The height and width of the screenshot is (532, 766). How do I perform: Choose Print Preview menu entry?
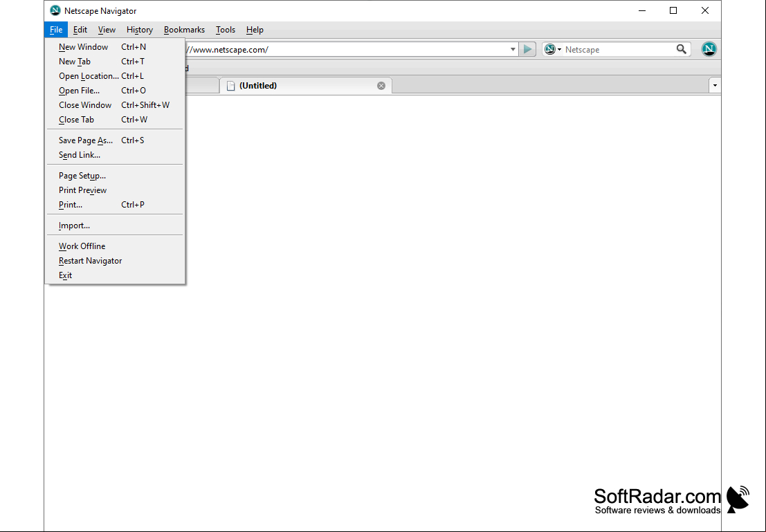pos(115,190)
